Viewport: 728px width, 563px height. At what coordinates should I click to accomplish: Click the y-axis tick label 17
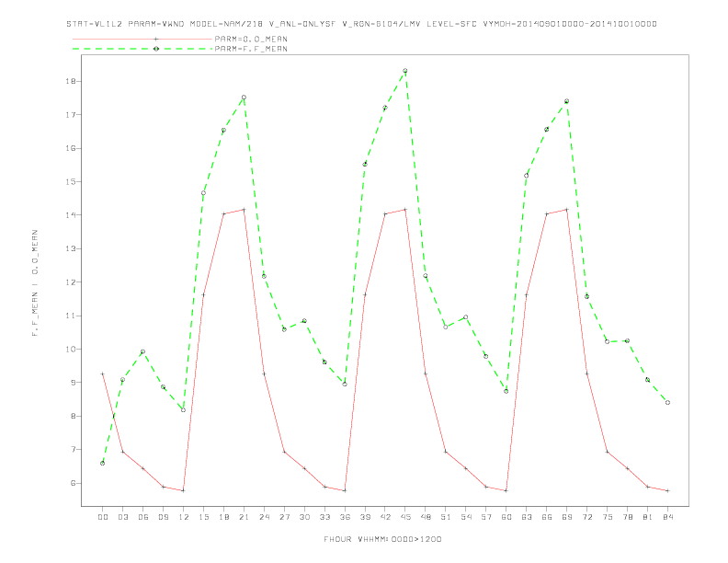[71, 115]
